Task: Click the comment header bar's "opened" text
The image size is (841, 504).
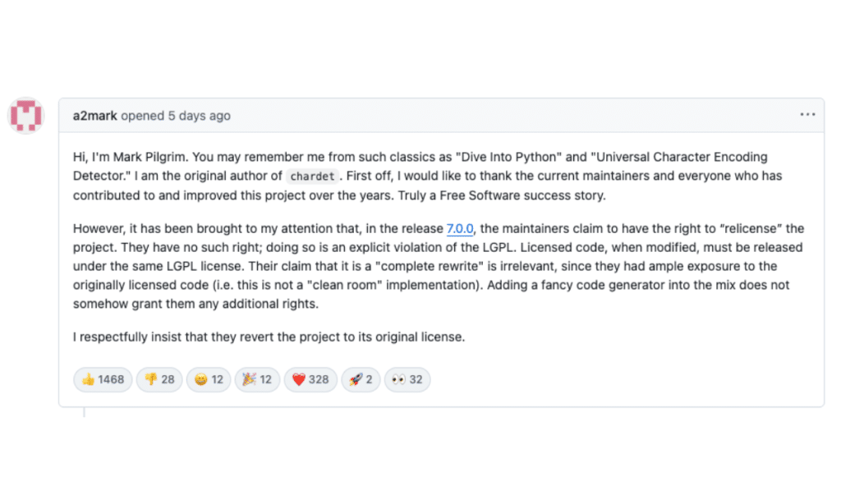Action: click(143, 116)
